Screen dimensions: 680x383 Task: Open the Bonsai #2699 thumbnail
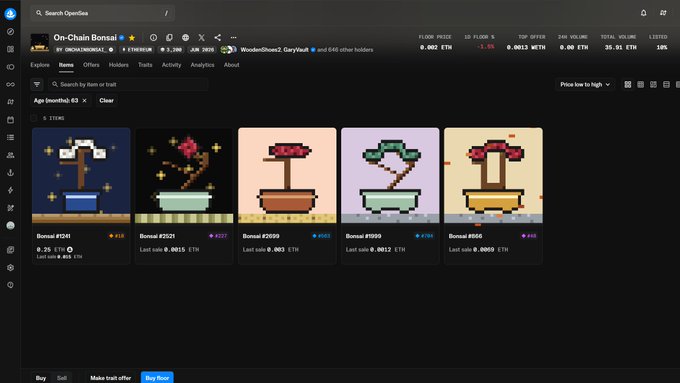pos(287,176)
